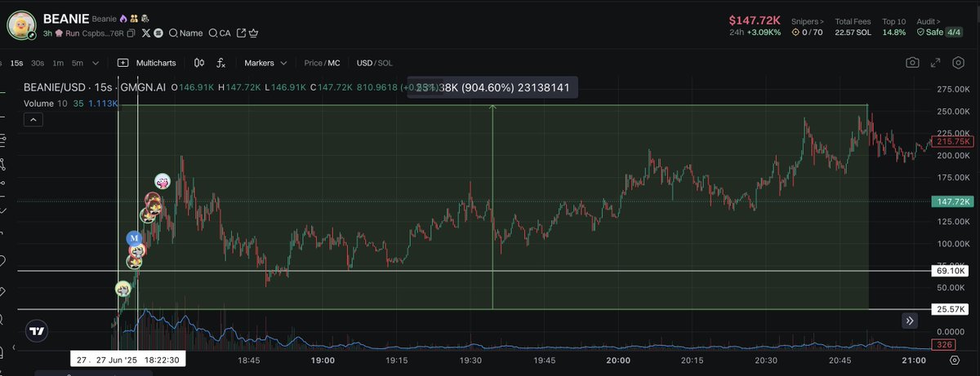The image size is (980, 376).
Task: Expand the additional timeframes chevron
Action: pos(96,63)
